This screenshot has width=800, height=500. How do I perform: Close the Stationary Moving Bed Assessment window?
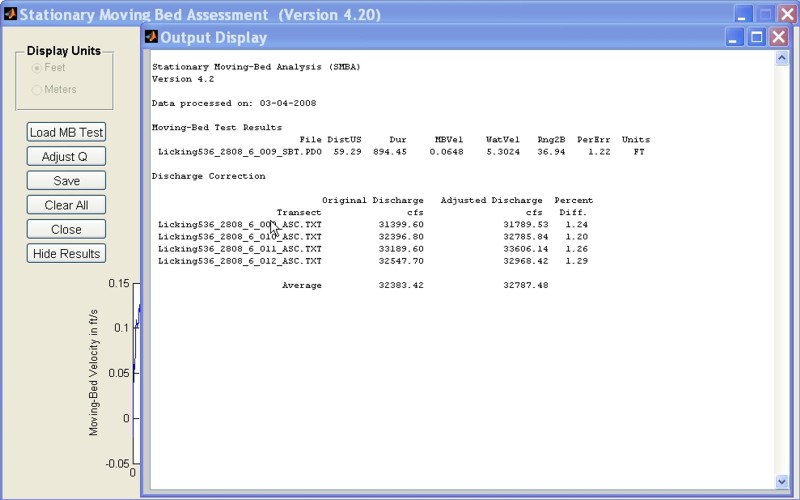point(788,14)
